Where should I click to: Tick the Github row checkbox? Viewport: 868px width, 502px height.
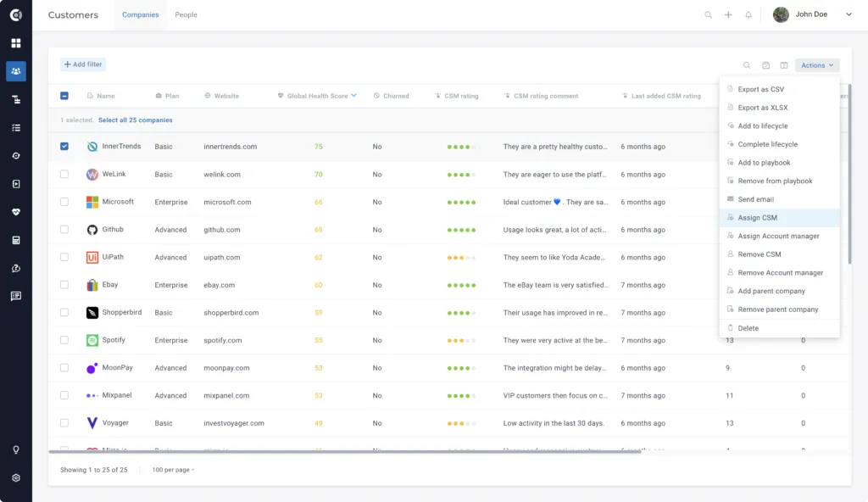[x=64, y=230]
